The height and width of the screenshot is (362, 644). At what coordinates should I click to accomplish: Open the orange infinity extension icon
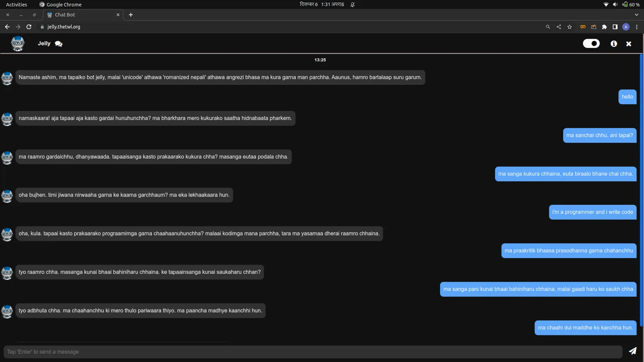(x=583, y=27)
